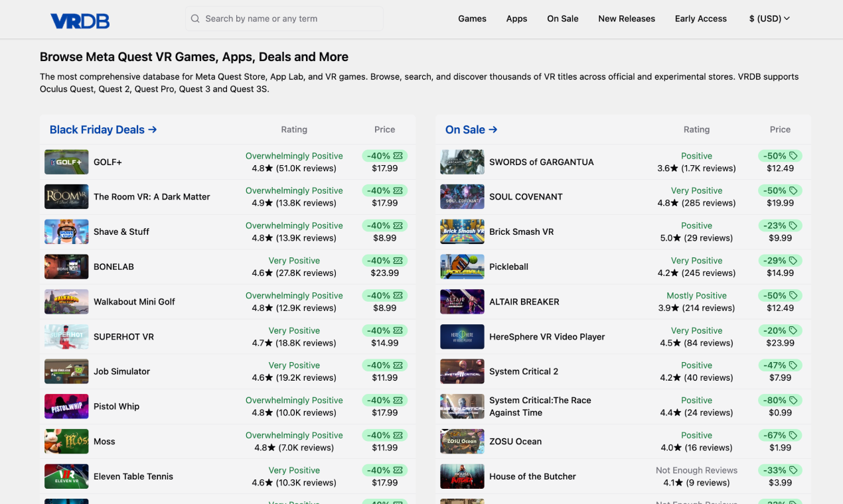Click the VRDB logo
This screenshot has width=843, height=504.
pyautogui.click(x=80, y=21)
